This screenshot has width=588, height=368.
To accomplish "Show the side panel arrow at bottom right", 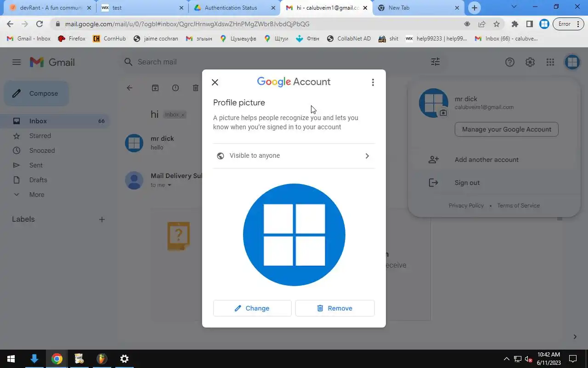I will [x=575, y=337].
